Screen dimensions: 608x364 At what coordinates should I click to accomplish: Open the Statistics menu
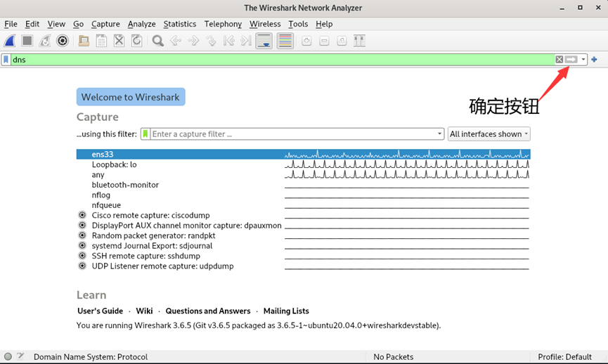point(179,24)
